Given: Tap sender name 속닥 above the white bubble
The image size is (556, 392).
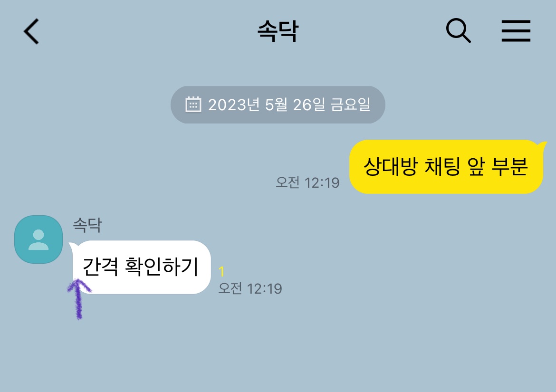Looking at the screenshot, I should point(87,225).
